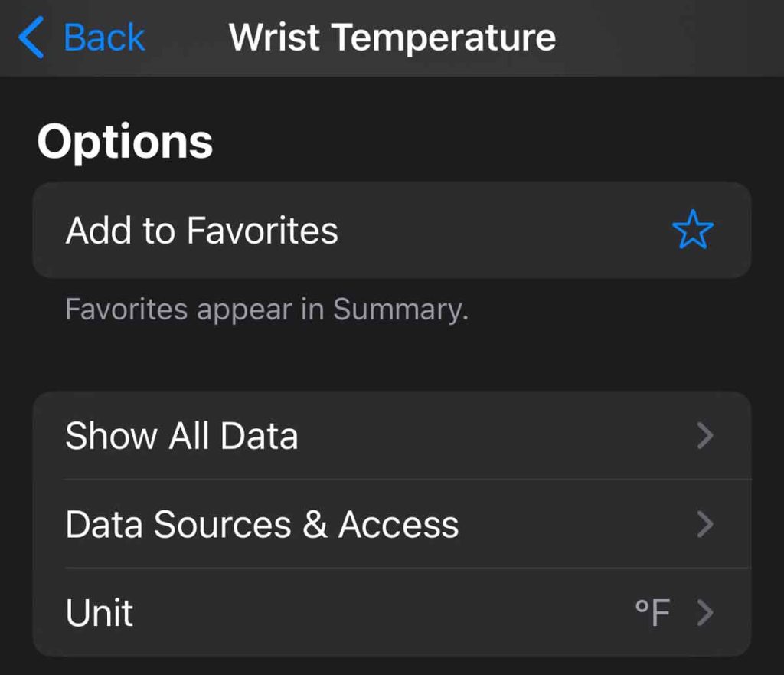Tap the star icon to favorite
The width and height of the screenshot is (784, 675).
692,231
